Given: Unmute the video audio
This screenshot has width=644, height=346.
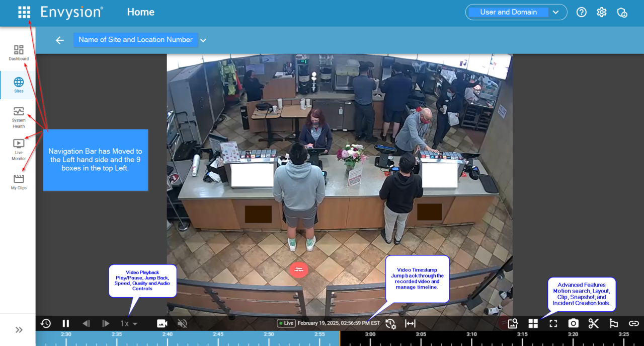Looking at the screenshot, I should click(182, 323).
